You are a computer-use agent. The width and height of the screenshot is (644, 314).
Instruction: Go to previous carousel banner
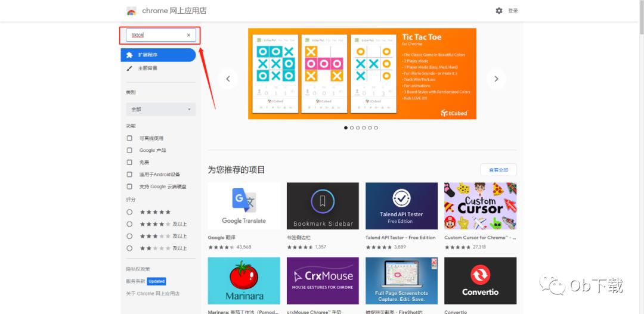pyautogui.click(x=228, y=79)
